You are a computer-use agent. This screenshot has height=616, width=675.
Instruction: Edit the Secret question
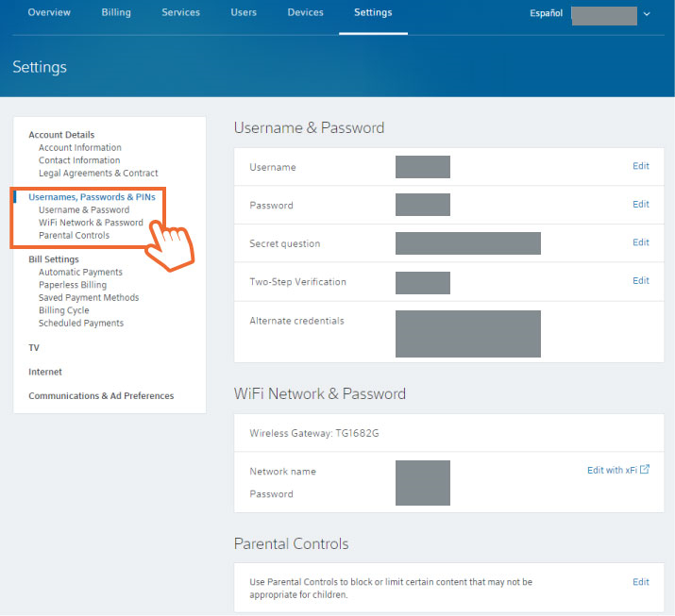click(640, 242)
